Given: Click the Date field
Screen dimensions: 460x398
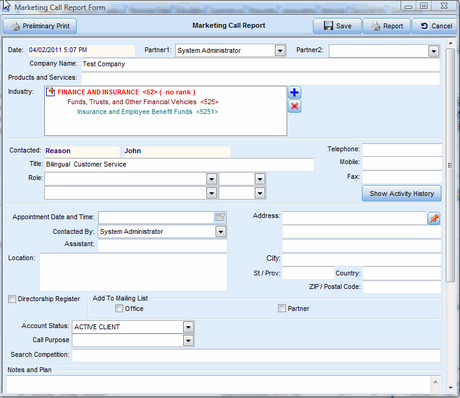Looking at the screenshot, I should (x=81, y=50).
